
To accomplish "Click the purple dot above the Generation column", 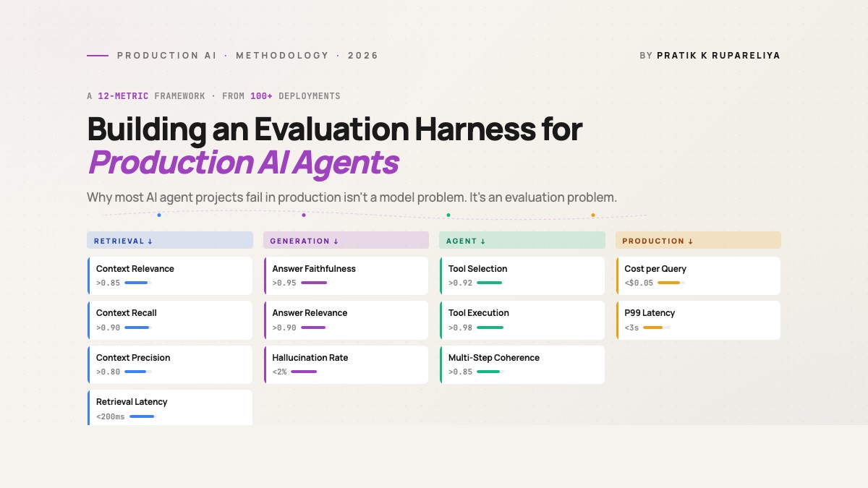I will coord(304,215).
